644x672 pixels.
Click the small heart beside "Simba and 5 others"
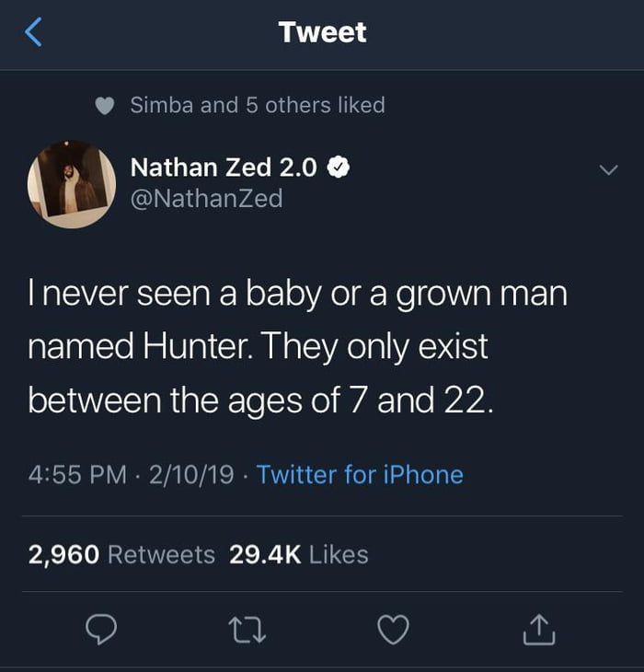tap(106, 106)
